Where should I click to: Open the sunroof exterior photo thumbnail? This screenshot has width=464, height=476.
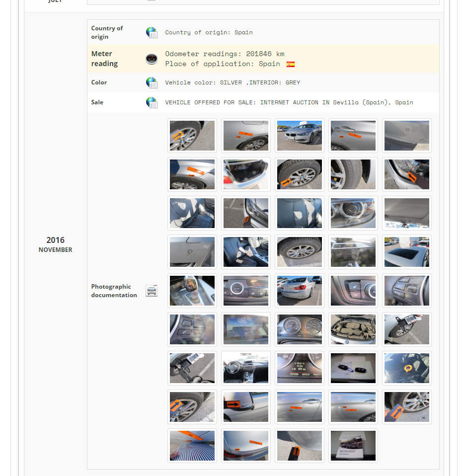point(406,252)
